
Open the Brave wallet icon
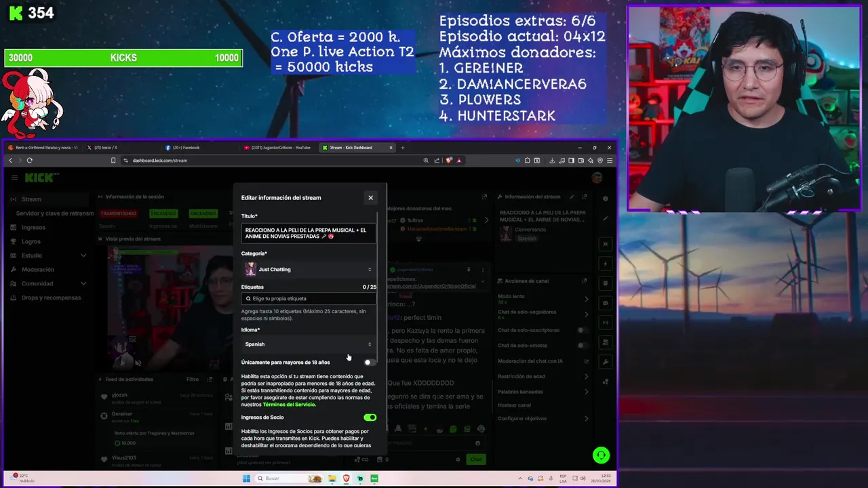pyautogui.click(x=581, y=161)
